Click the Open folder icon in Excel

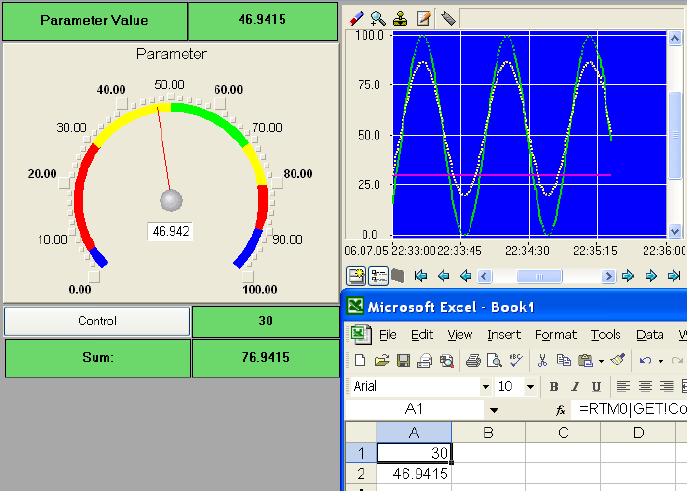coord(382,360)
